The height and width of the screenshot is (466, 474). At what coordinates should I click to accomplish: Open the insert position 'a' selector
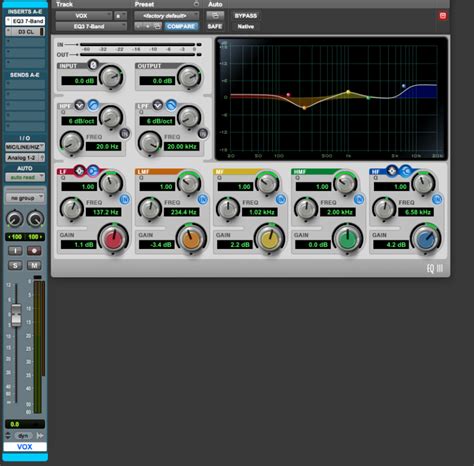[x=120, y=16]
